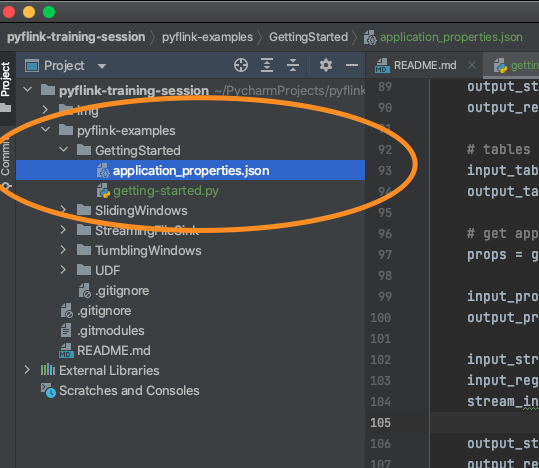Click GettingStarted breadcrumb
The width and height of the screenshot is (539, 468).
pos(308,37)
